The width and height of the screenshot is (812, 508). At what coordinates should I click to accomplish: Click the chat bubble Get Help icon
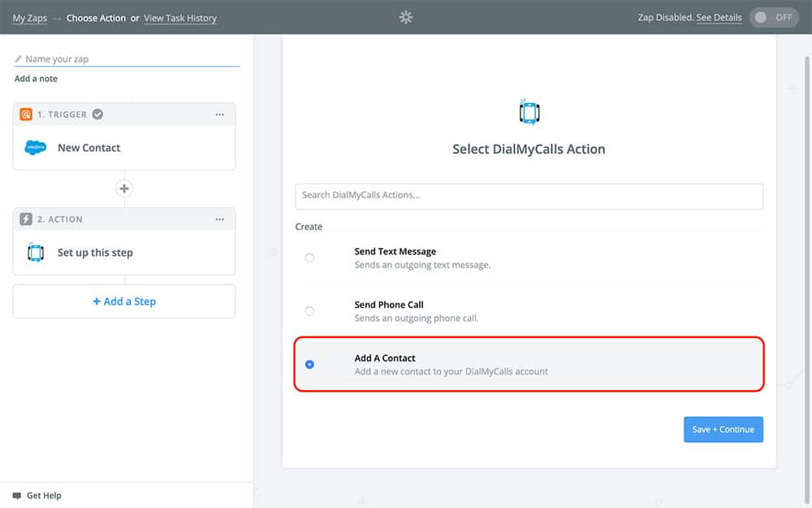[17, 496]
